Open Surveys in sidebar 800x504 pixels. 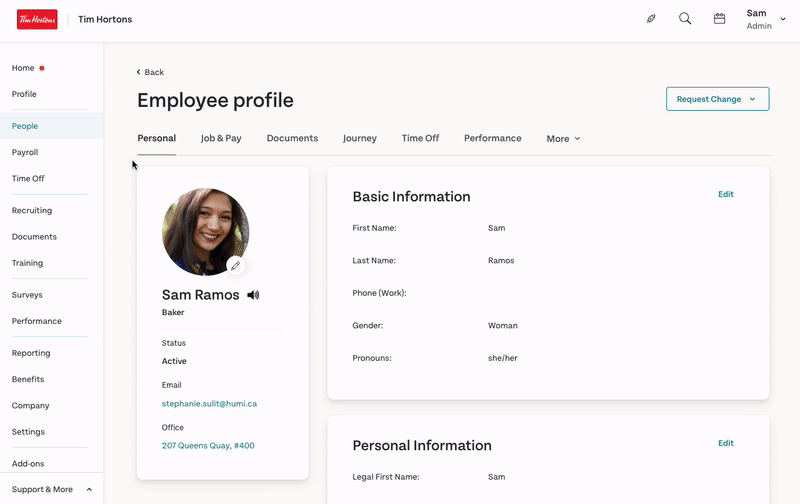[x=27, y=295]
